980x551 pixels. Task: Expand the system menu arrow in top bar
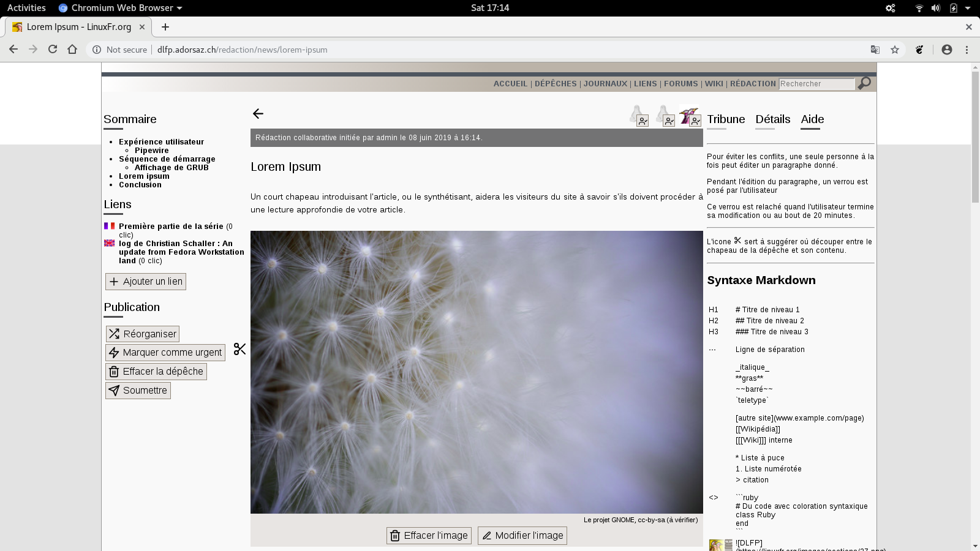(x=968, y=8)
